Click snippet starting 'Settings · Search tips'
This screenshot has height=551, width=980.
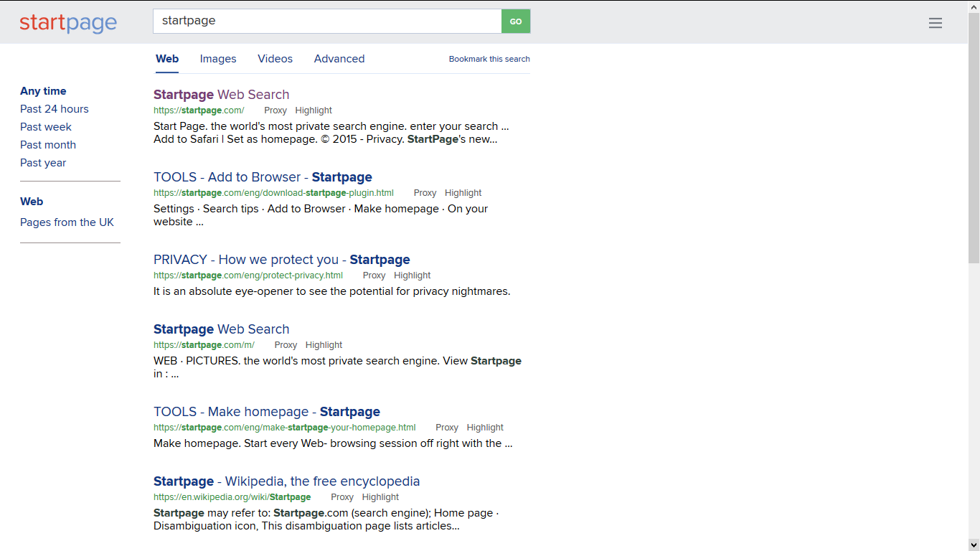tap(321, 215)
